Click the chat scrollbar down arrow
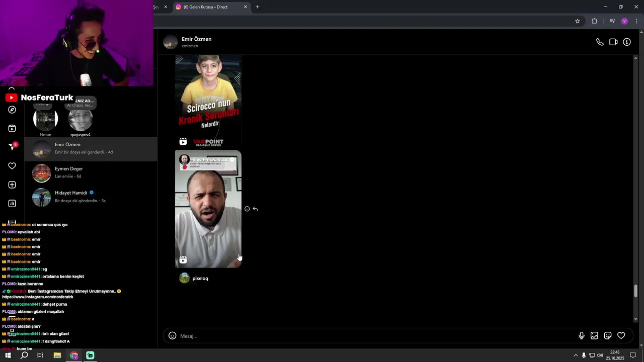The width and height of the screenshot is (644, 362). click(635, 319)
